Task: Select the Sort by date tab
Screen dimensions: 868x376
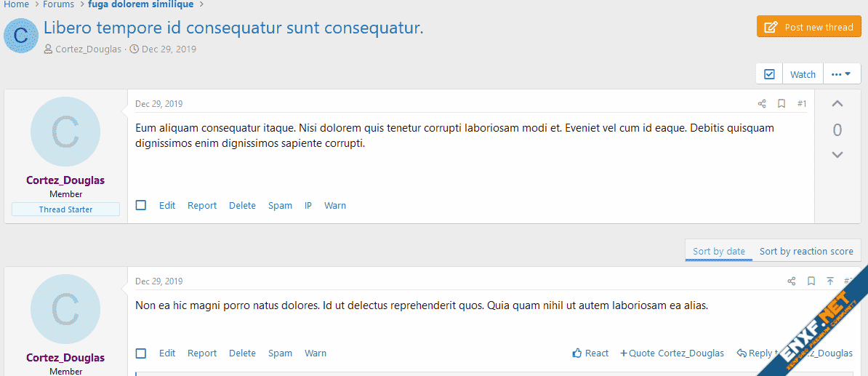Action: pyautogui.click(x=718, y=251)
